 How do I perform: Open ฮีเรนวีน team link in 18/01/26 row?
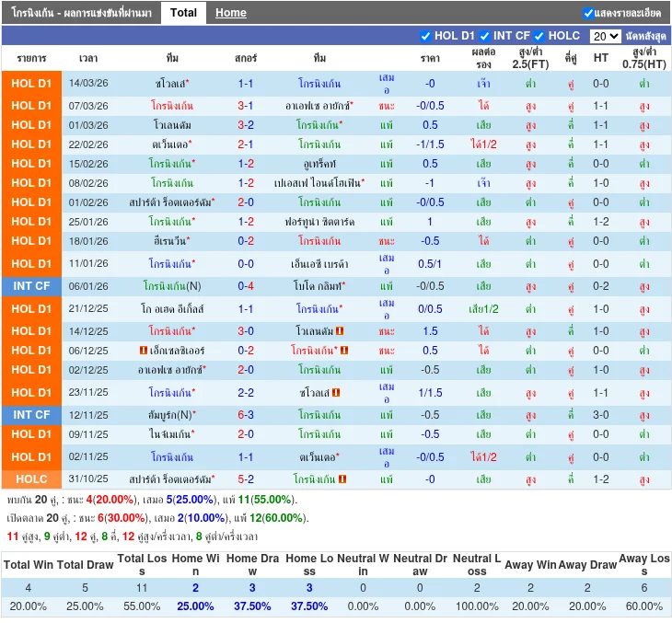click(x=172, y=241)
